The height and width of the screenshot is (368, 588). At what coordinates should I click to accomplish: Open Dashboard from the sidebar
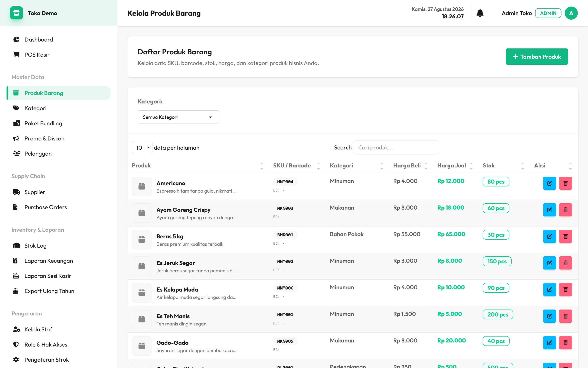tap(59, 39)
